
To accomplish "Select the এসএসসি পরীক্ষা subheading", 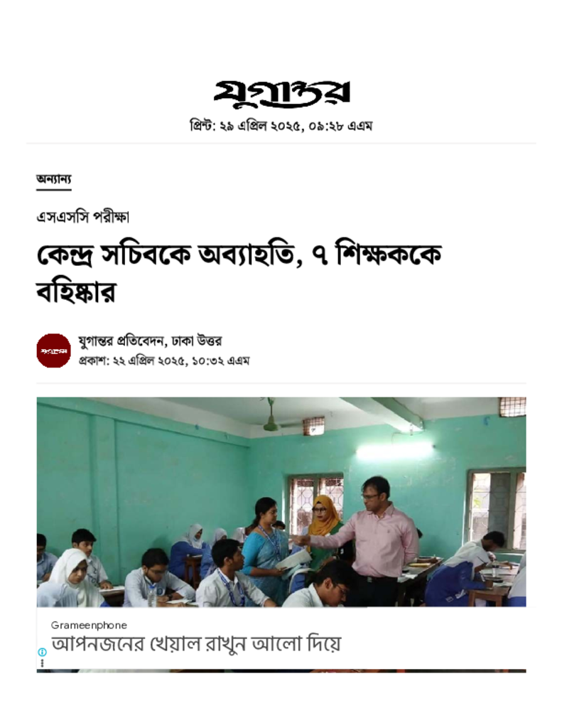I will (x=82, y=217).
